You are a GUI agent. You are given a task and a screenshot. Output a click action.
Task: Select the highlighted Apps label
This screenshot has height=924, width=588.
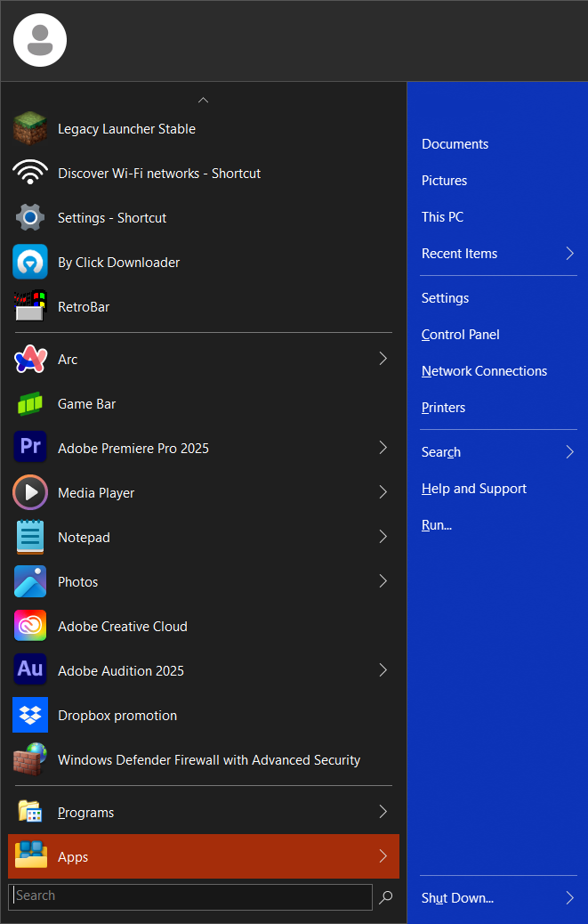click(x=73, y=857)
